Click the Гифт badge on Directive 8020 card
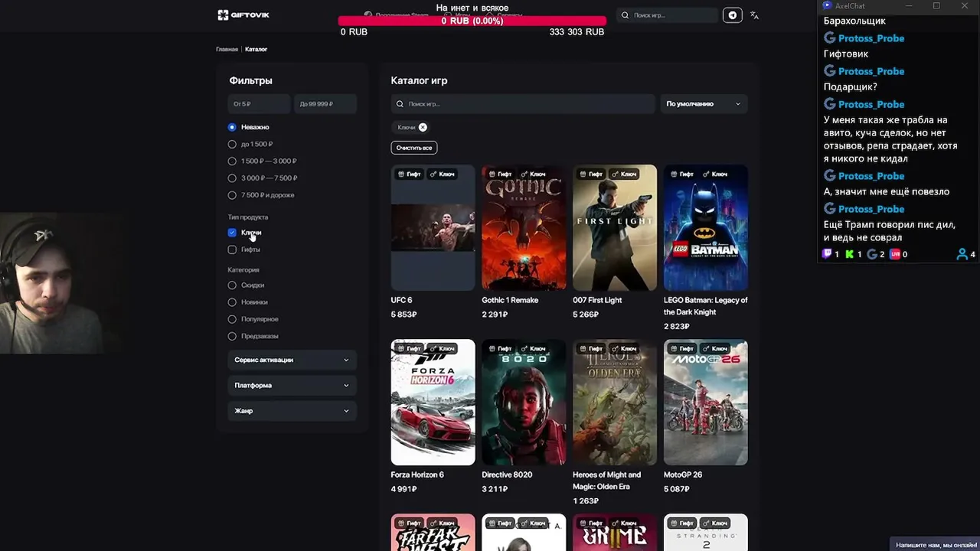 point(500,348)
